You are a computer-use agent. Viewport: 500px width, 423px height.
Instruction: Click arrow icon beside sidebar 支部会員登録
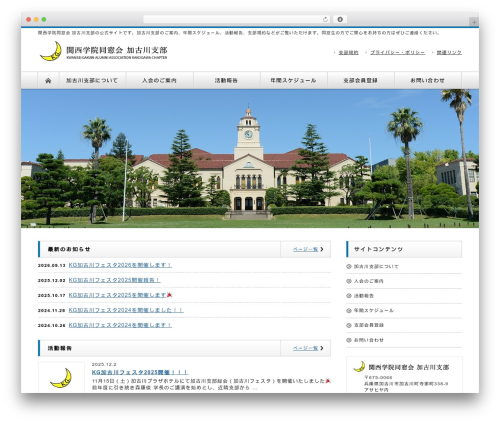click(349, 325)
